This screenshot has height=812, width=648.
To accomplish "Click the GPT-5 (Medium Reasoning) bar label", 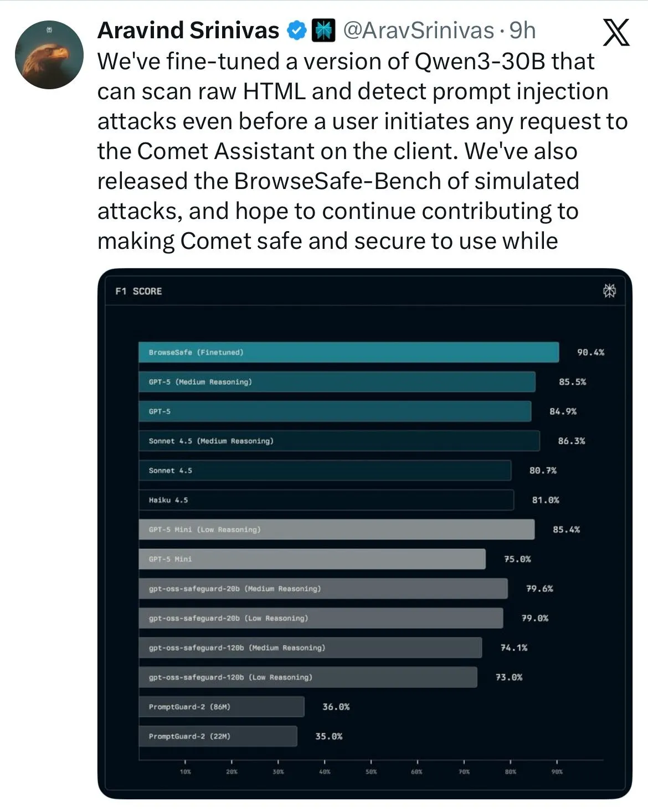I will click(x=200, y=382).
